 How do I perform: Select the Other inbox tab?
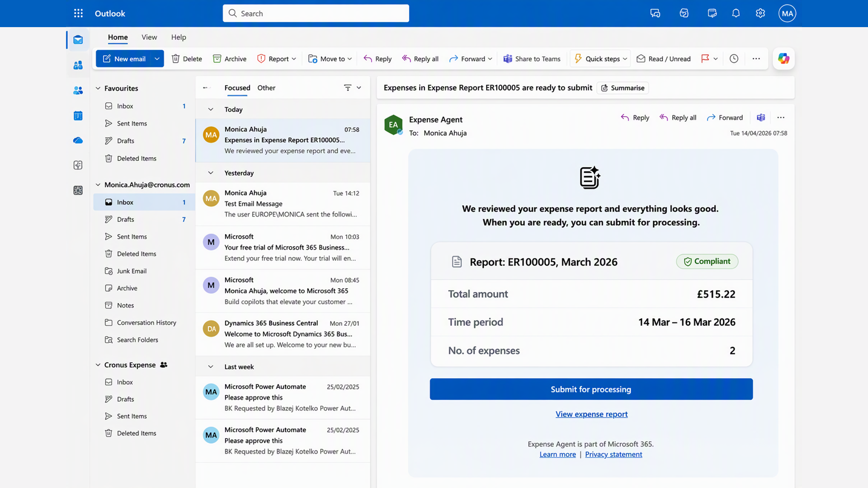click(266, 88)
